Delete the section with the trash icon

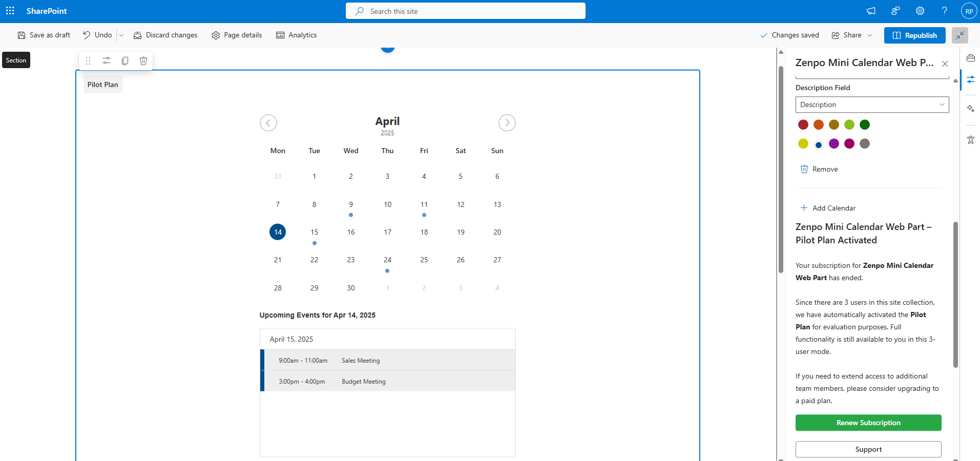coord(143,61)
